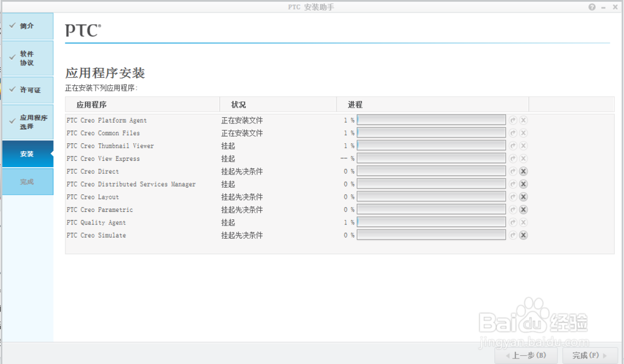Click retry icon for PTC Creo Common Files
This screenshot has width=624, height=364.
click(x=513, y=133)
